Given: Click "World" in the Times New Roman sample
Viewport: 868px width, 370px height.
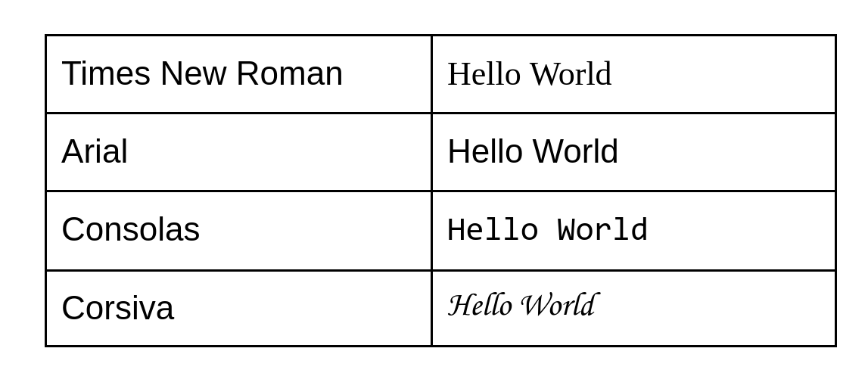Looking at the screenshot, I should tap(571, 74).
